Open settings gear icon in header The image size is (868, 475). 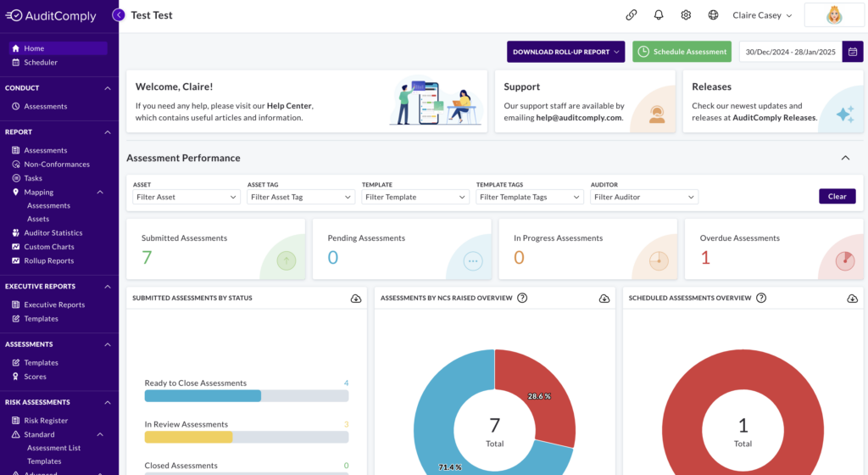click(686, 15)
